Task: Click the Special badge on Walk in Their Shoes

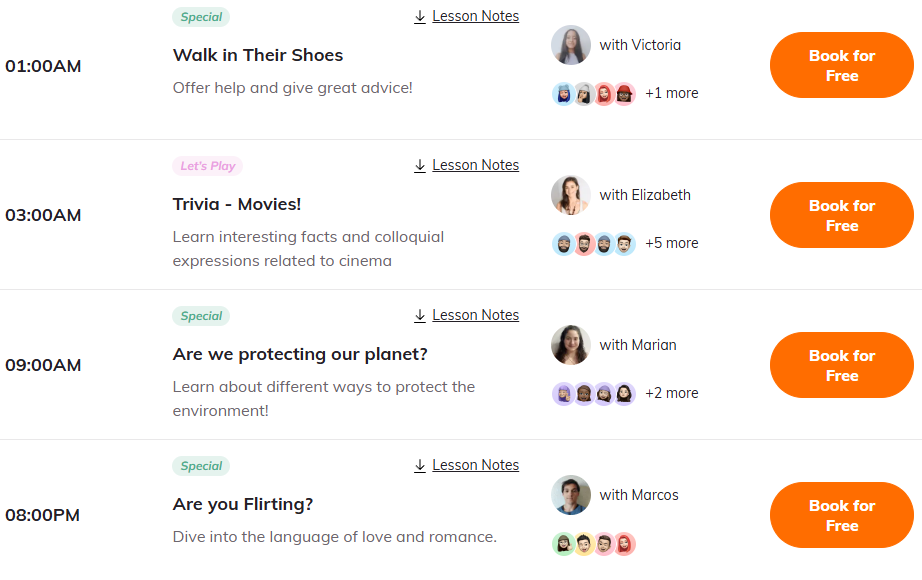Action: [200, 17]
